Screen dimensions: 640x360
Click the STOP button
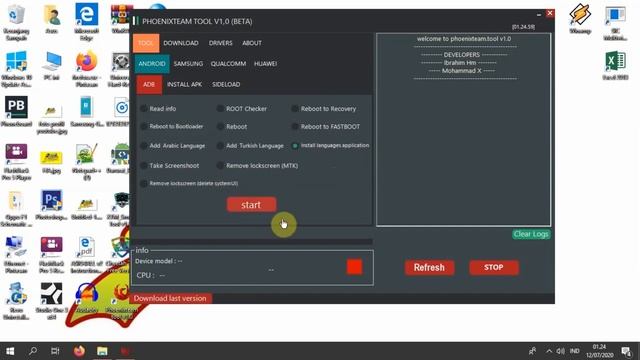click(x=494, y=267)
